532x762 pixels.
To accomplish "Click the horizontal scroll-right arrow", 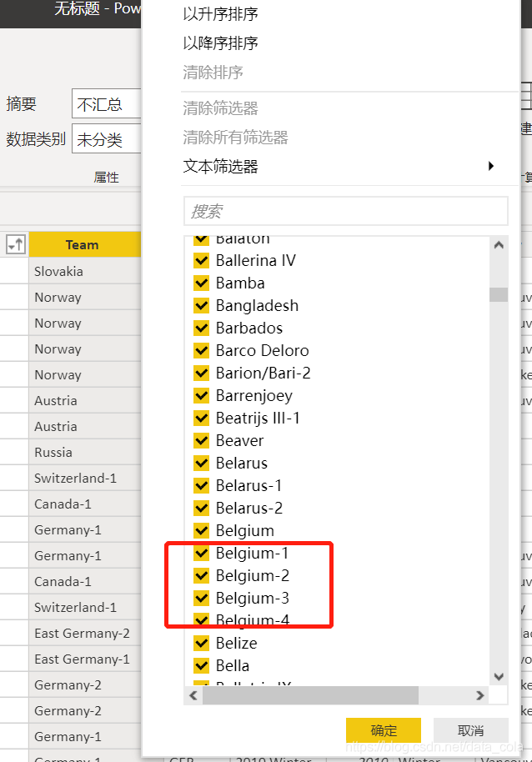I will pos(480,695).
